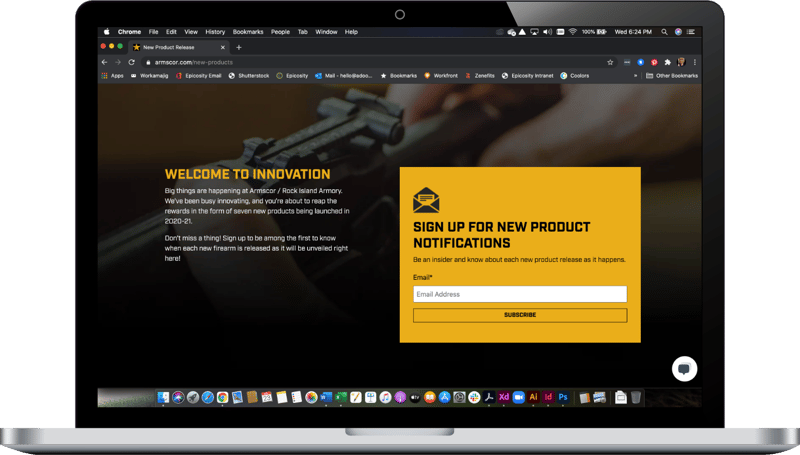The width and height of the screenshot is (800, 455).
Task: Close the New Product Release tab
Action: click(222, 47)
